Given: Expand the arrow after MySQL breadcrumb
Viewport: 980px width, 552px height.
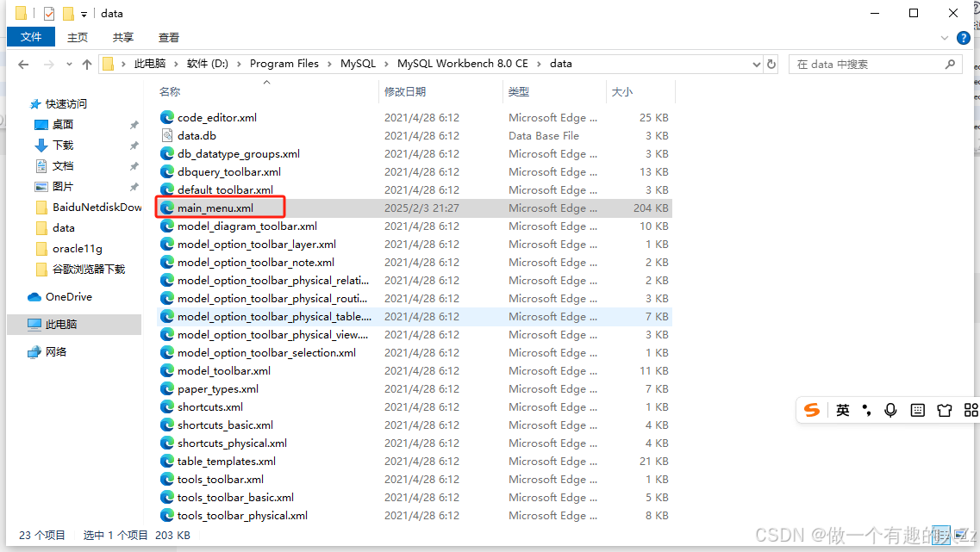Looking at the screenshot, I should 387,64.
